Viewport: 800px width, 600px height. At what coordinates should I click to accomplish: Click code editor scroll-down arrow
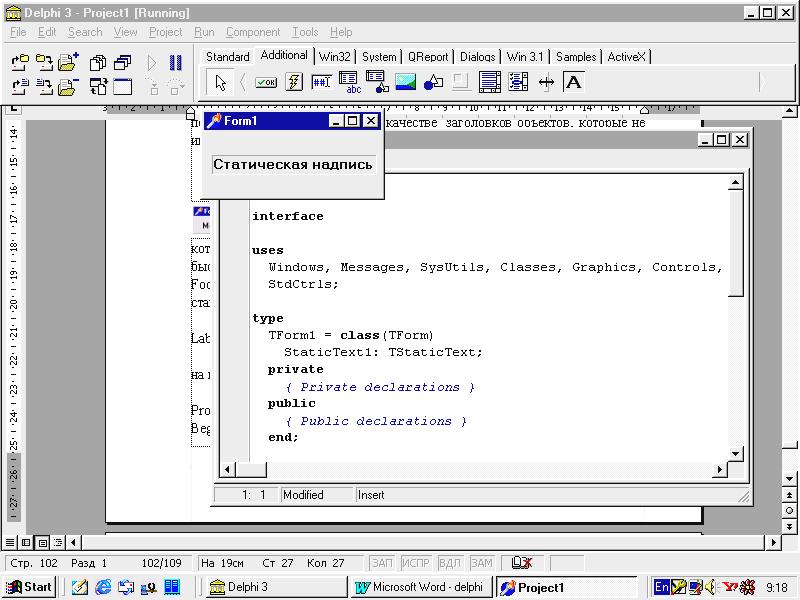735,453
